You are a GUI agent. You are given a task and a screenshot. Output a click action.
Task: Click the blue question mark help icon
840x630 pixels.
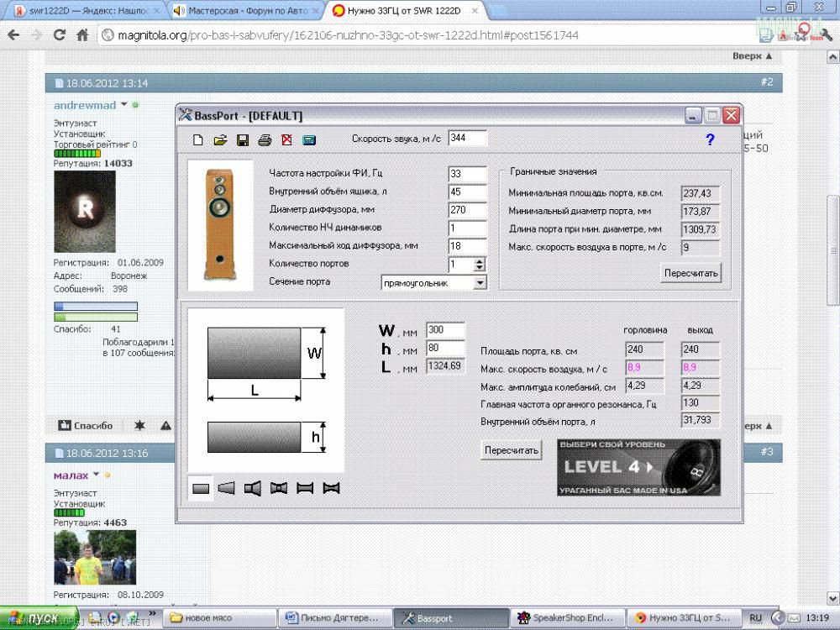point(710,140)
